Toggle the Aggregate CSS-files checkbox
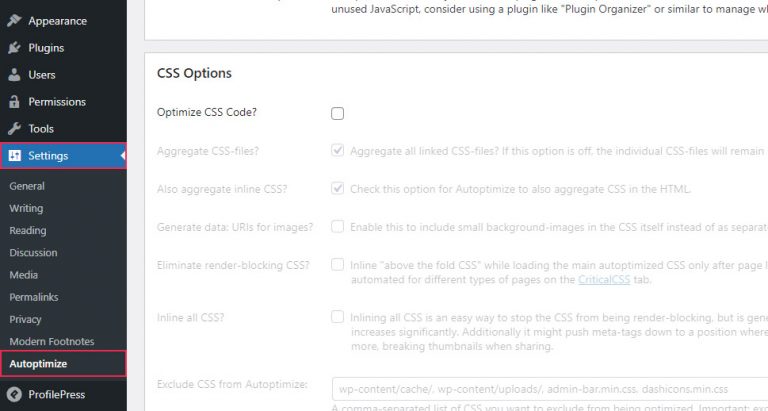 [x=337, y=151]
